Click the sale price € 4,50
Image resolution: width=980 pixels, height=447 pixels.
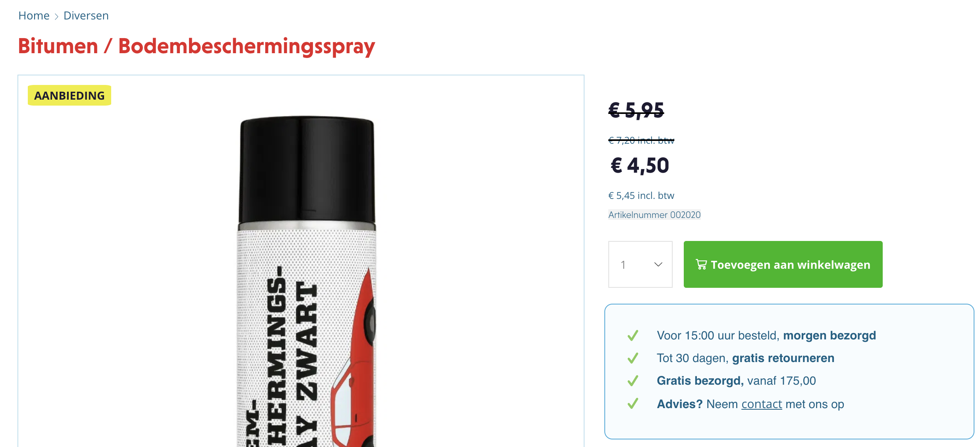640,166
